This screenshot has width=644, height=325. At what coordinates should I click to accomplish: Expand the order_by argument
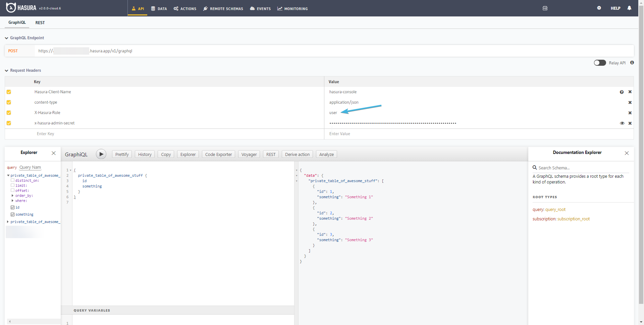pyautogui.click(x=13, y=196)
